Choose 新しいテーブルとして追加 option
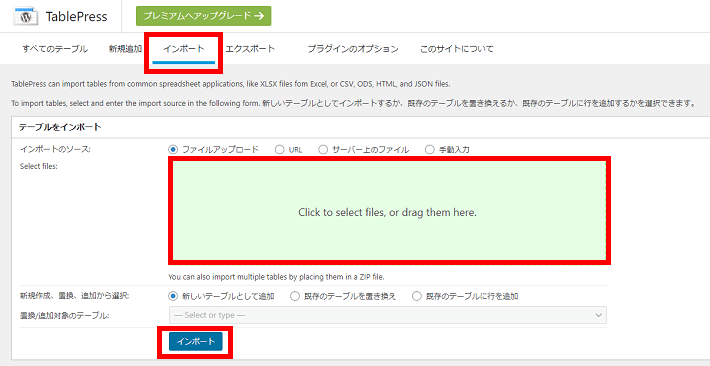The height and width of the screenshot is (366, 710). (x=173, y=296)
